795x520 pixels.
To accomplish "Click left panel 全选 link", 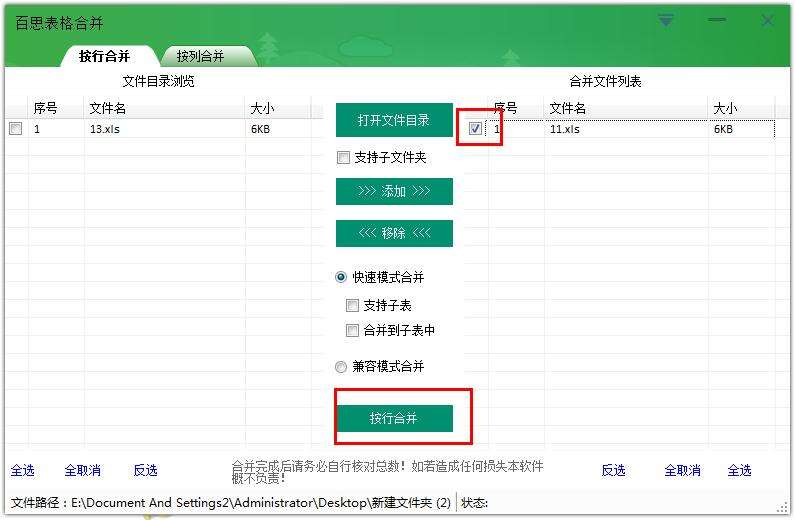I will click(23, 470).
